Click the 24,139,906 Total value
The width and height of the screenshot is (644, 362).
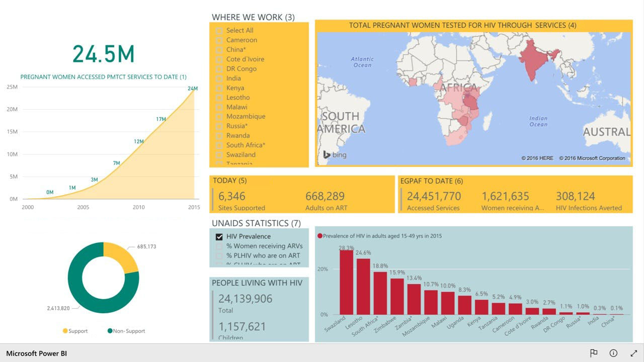click(245, 299)
